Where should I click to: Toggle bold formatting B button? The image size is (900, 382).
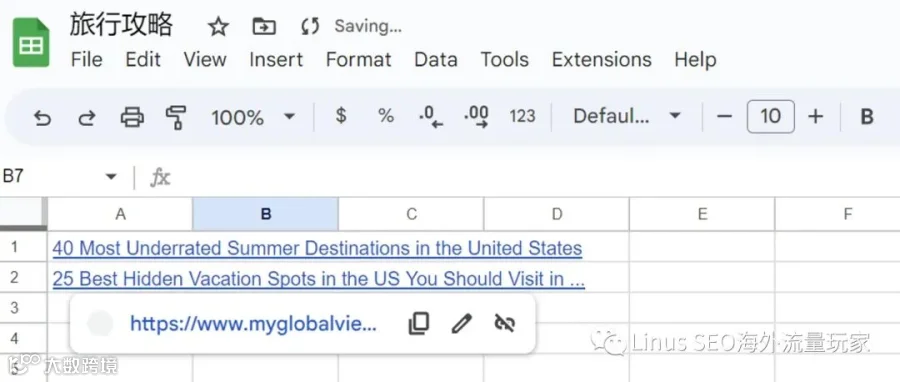[x=867, y=117]
